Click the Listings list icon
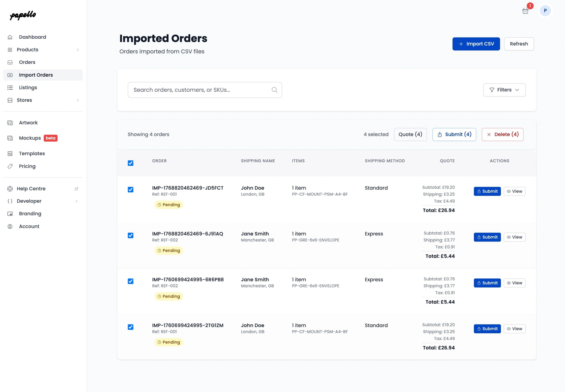The image size is (565, 392). point(10,87)
